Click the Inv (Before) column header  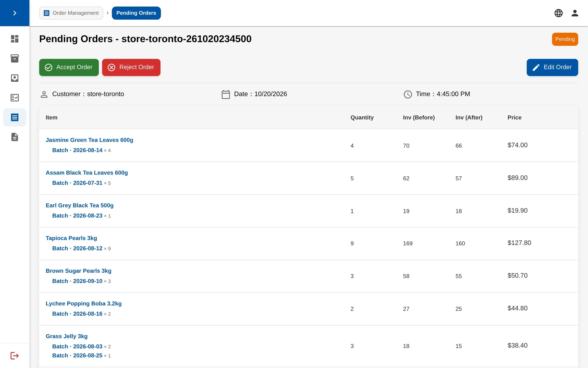click(x=419, y=118)
